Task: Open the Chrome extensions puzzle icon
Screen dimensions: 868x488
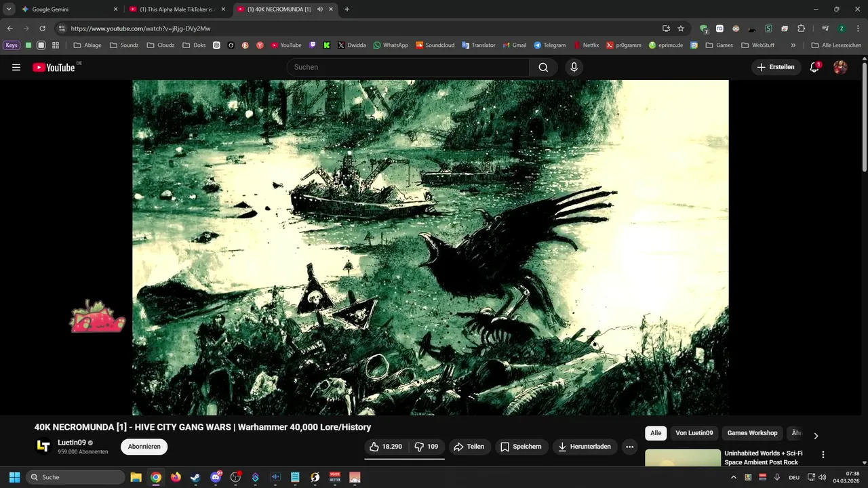Action: [801, 28]
